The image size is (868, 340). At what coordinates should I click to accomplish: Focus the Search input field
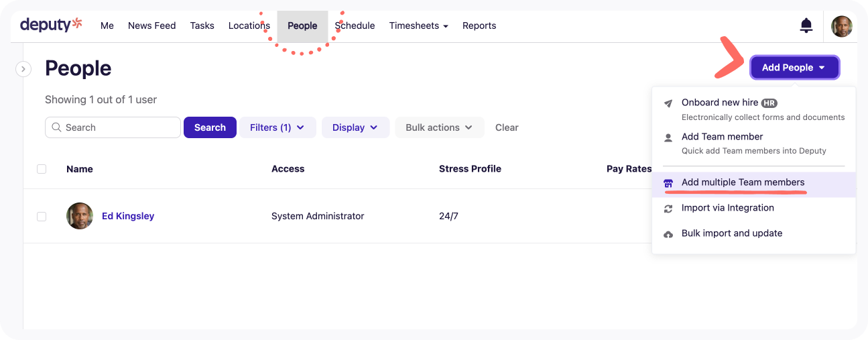click(113, 127)
